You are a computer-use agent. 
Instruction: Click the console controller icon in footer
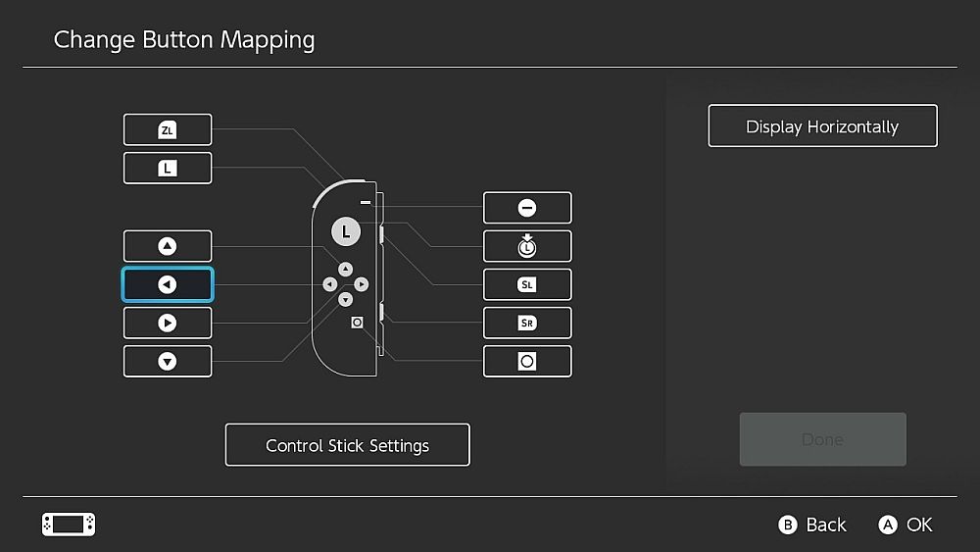pos(69,525)
